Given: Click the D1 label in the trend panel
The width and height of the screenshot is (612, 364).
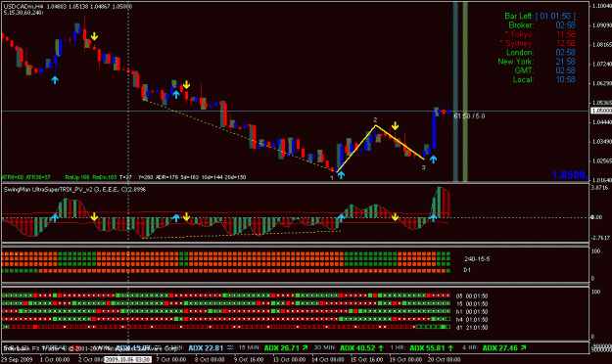Looking at the screenshot, I should pos(467,270).
